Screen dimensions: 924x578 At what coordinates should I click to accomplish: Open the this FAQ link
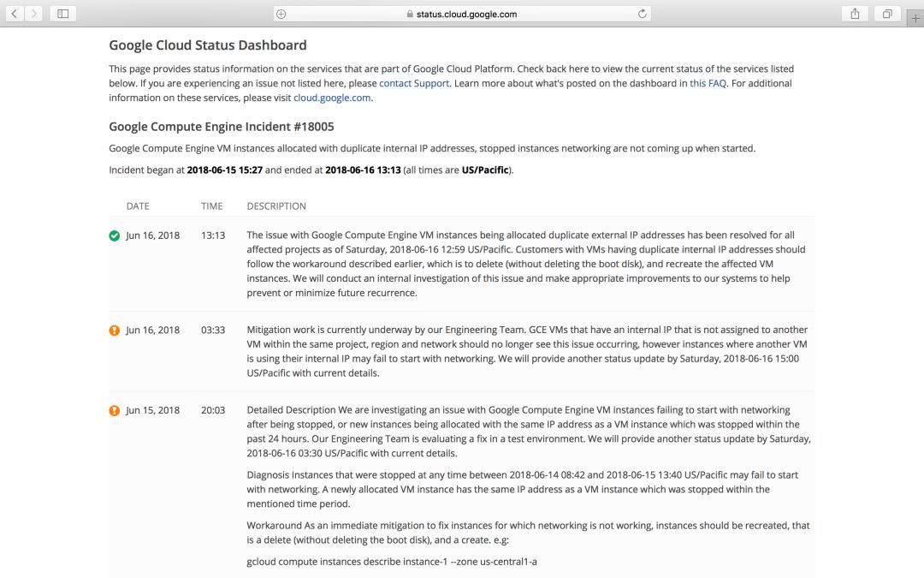coord(708,83)
